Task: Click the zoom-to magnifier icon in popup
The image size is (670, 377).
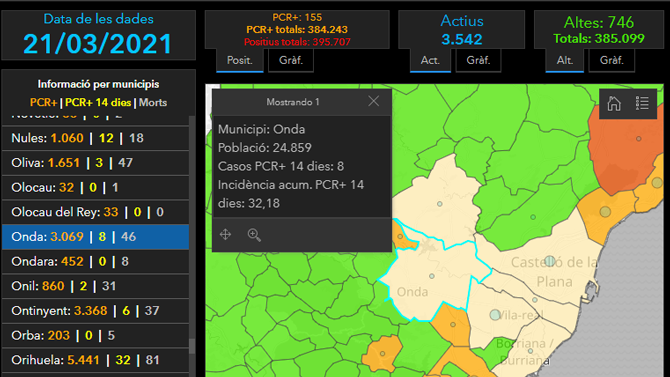Action: [254, 235]
